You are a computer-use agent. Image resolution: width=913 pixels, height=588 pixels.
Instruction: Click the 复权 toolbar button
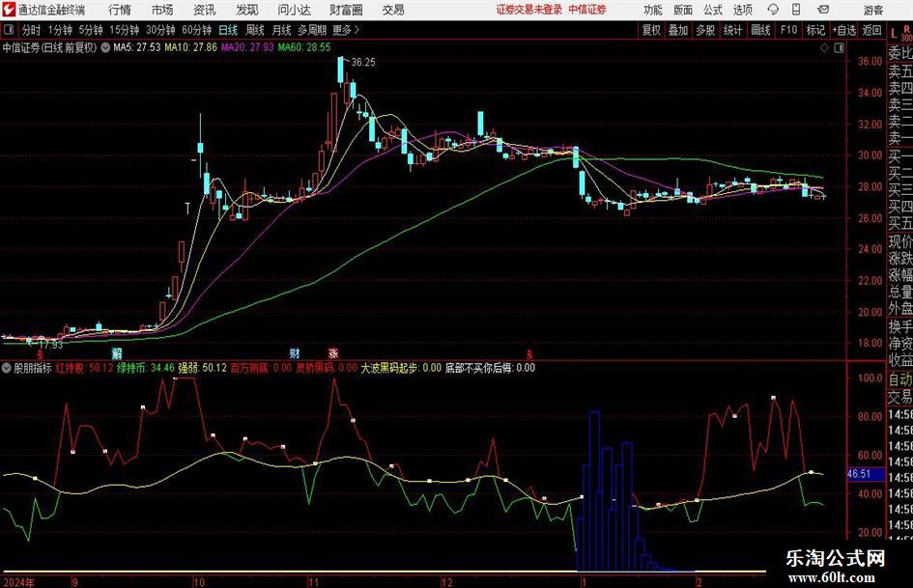pyautogui.click(x=651, y=30)
